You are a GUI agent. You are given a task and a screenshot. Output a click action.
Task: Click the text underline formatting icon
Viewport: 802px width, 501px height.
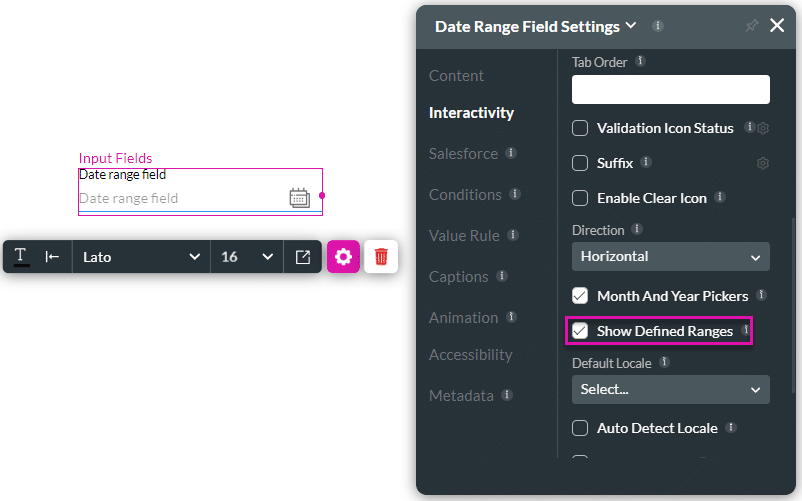click(21, 257)
